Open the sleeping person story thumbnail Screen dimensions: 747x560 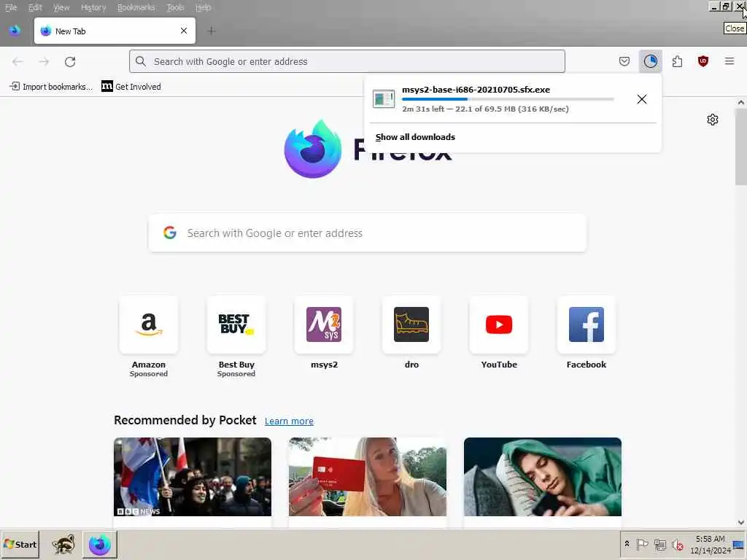coord(543,477)
